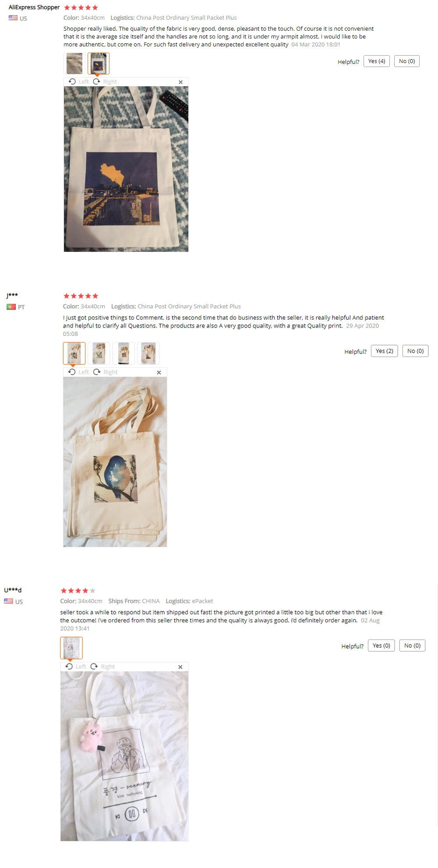Rotate first review photo right
Viewport: 438px width, 868px height.
tap(105, 82)
